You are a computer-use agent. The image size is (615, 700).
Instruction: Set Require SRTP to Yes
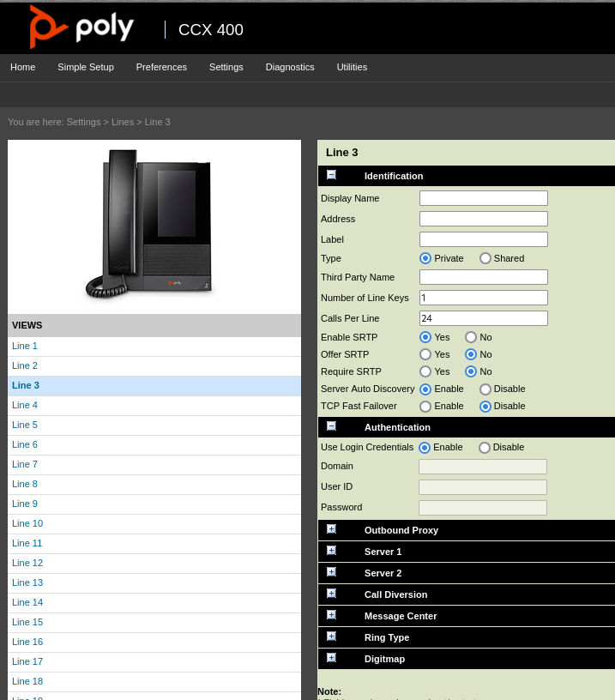click(x=425, y=371)
